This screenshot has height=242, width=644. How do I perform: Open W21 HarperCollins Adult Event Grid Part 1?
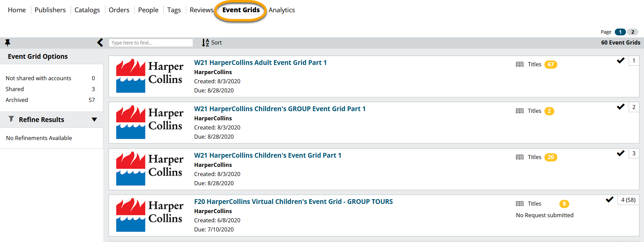260,63
